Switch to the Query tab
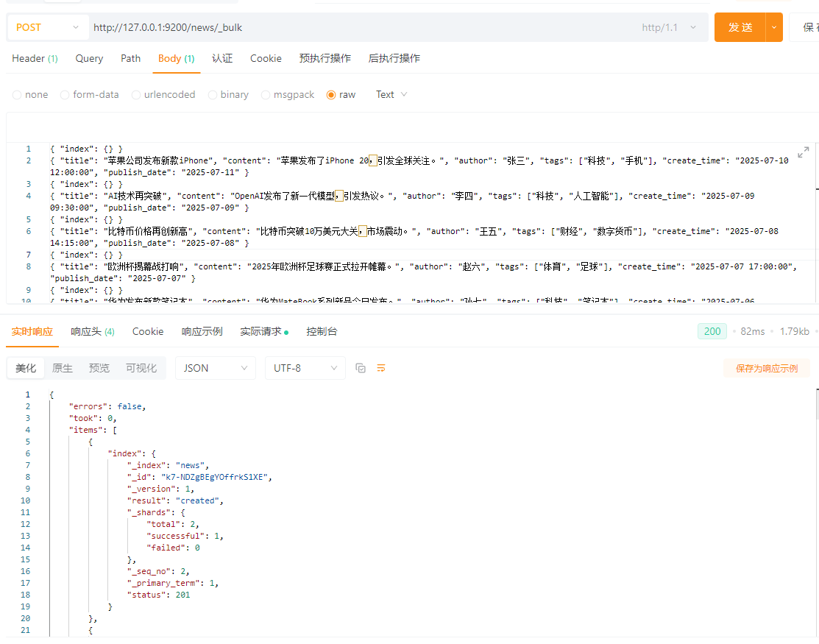Screen dimensions: 819x644 tap(89, 58)
